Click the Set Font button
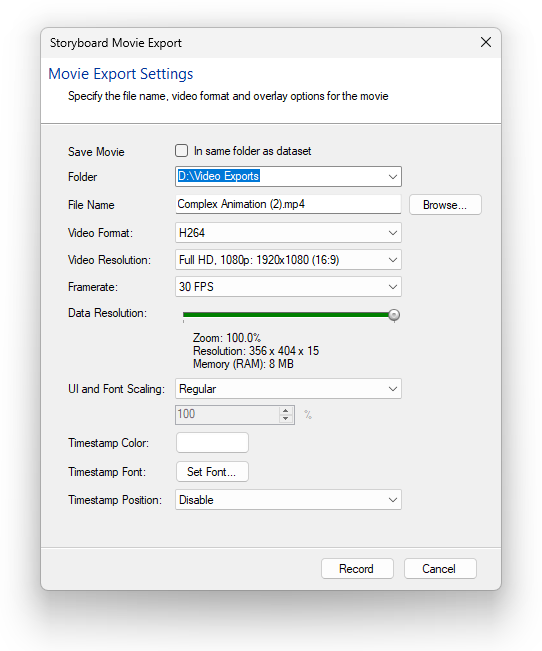The width and height of the screenshot is (542, 651). [x=212, y=472]
